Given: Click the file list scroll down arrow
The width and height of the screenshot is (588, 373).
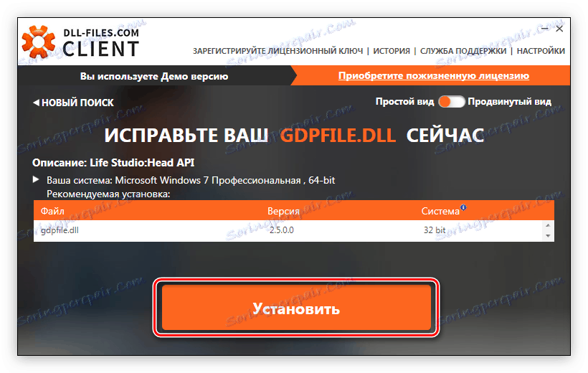Looking at the screenshot, I should tap(548, 236).
